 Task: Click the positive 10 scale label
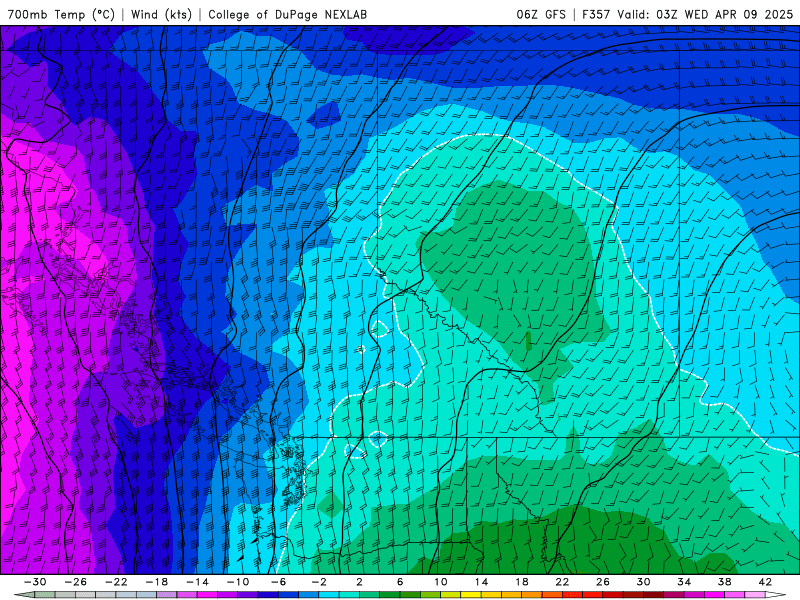pyautogui.click(x=441, y=582)
